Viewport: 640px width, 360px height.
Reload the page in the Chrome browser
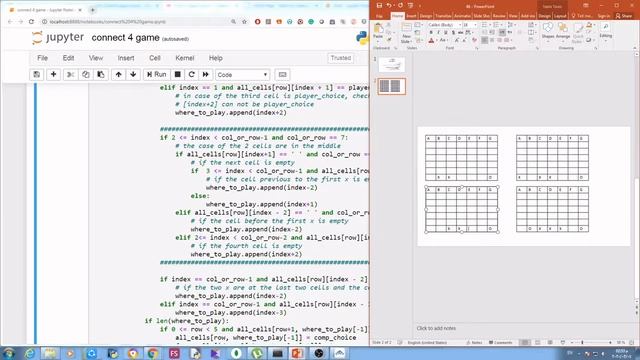pos(31,22)
